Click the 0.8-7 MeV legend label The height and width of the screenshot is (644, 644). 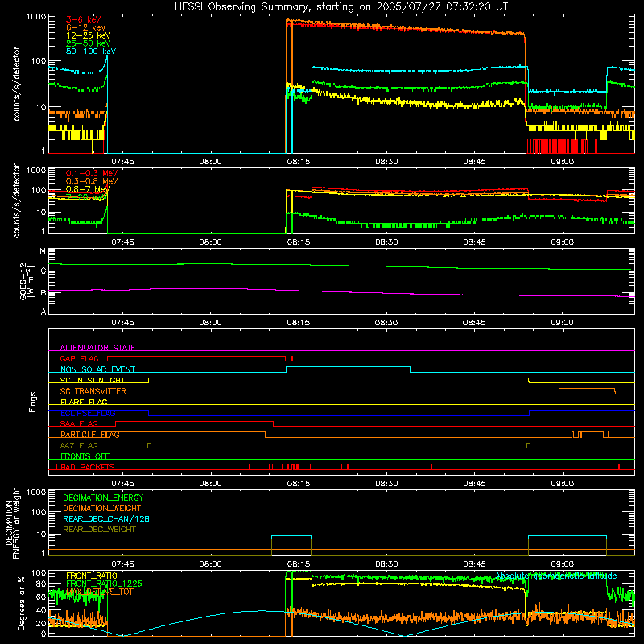click(88, 189)
